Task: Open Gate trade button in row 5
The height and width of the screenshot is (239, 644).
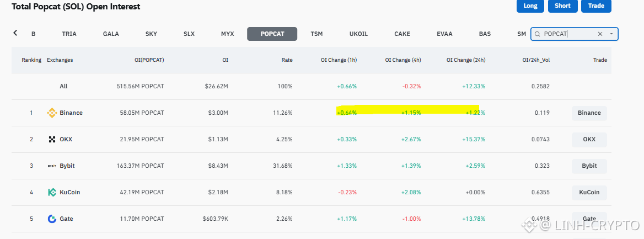Action: [x=589, y=219]
